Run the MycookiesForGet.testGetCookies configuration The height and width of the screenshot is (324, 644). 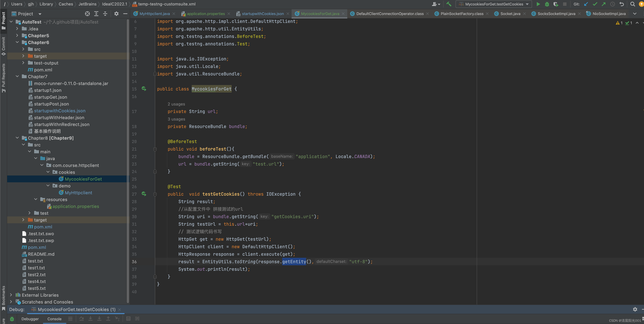click(538, 4)
